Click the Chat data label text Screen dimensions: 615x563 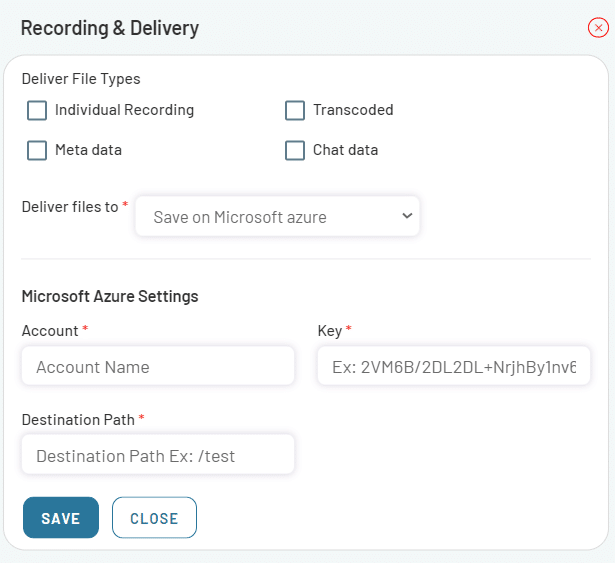point(345,150)
